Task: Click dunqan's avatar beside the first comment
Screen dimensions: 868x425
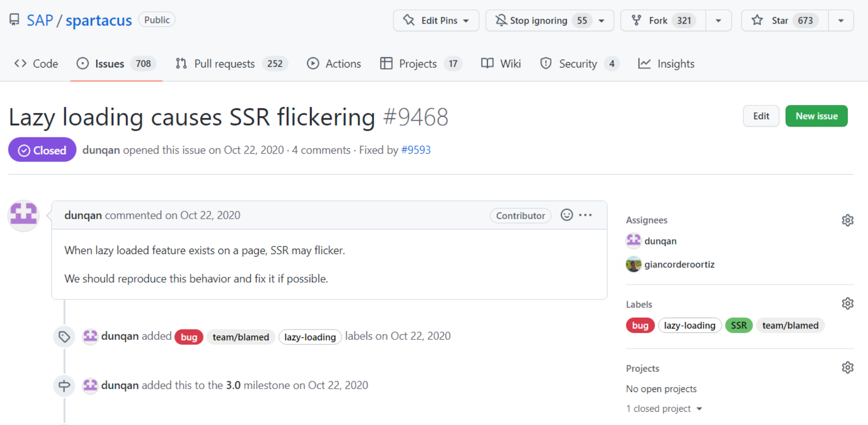Action: (x=24, y=216)
